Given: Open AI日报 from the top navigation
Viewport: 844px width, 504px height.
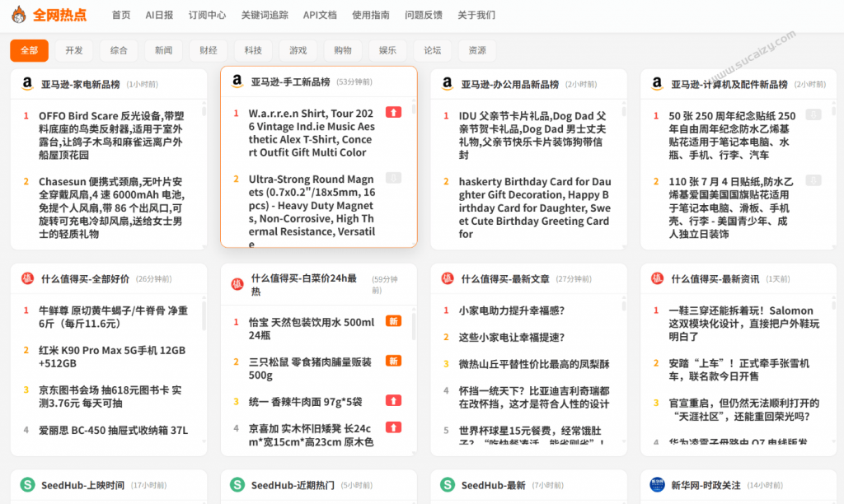Looking at the screenshot, I should pyautogui.click(x=159, y=15).
